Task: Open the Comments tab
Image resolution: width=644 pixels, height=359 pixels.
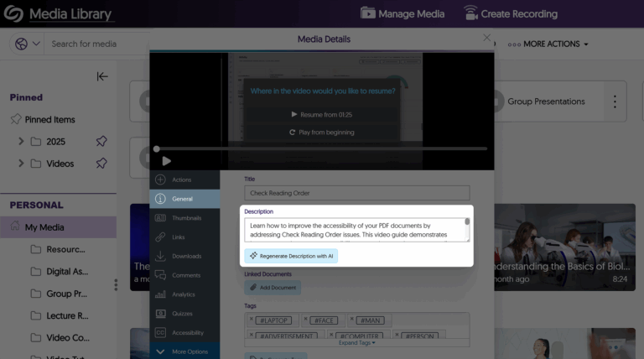Action: pos(184,275)
